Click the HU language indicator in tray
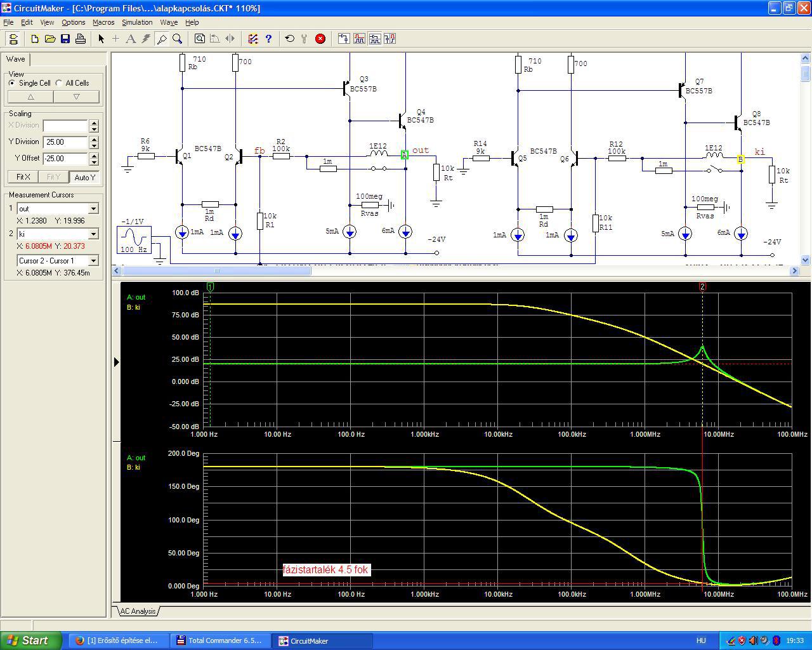Viewport: 812px width, 650px height. tap(701, 640)
